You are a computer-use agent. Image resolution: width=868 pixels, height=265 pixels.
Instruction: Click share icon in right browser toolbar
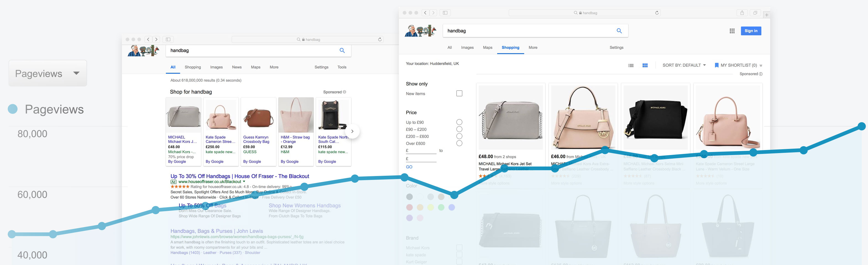point(742,13)
